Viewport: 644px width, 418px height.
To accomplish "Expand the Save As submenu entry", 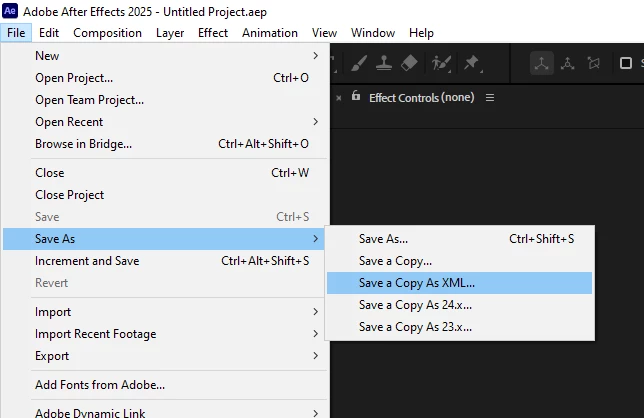I will tap(163, 239).
